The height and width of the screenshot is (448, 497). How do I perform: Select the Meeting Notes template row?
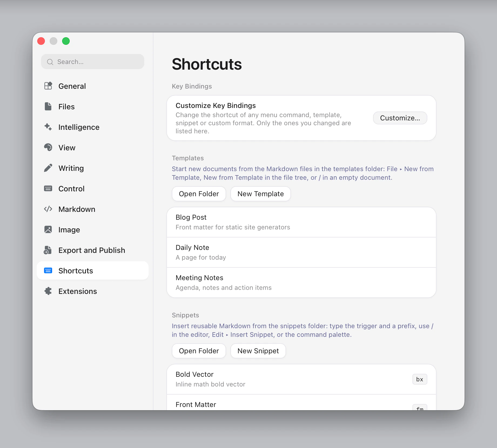pos(301,283)
